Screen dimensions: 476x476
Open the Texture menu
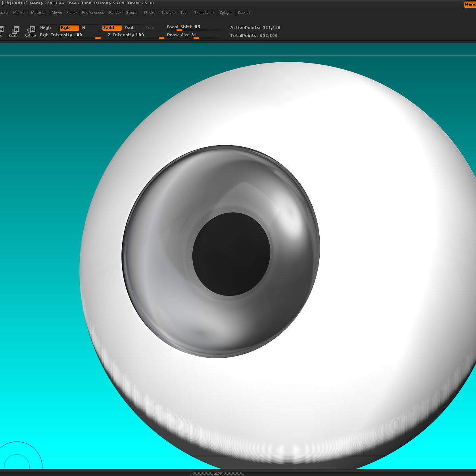[x=168, y=13]
